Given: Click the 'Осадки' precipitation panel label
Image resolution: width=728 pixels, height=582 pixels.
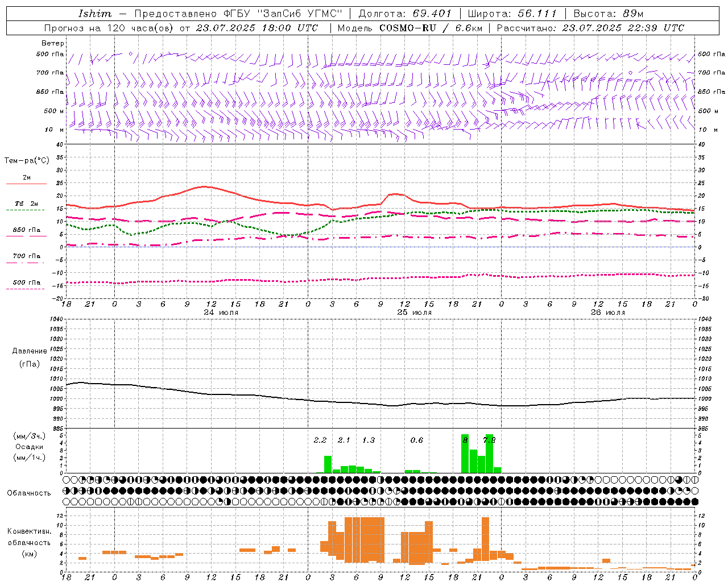Looking at the screenshot, I should (30, 447).
